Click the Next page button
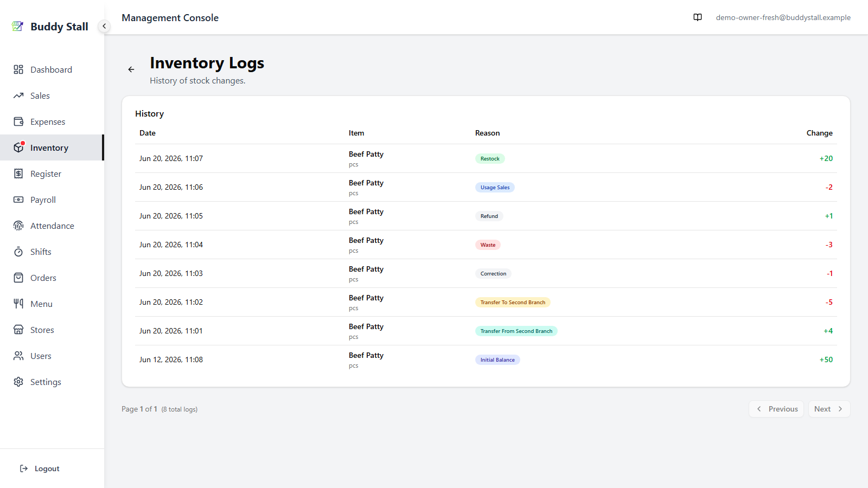 pyautogui.click(x=829, y=409)
